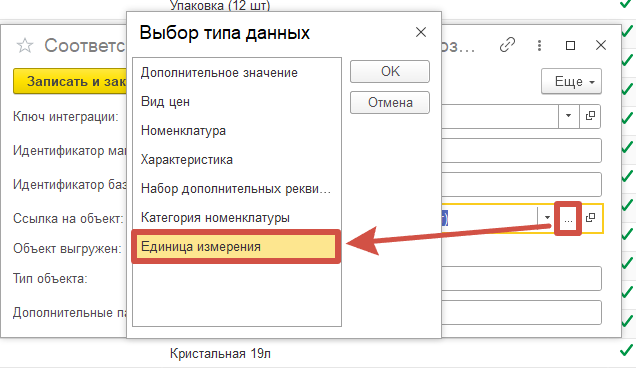Click the Тип объекта input field
Image resolution: width=636 pixels, height=368 pixels.
point(521,278)
